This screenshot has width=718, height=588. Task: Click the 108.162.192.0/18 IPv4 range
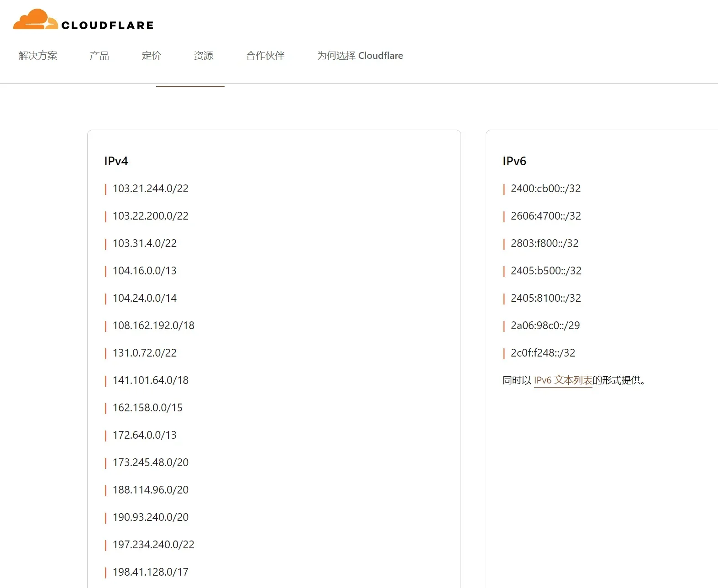(x=153, y=325)
